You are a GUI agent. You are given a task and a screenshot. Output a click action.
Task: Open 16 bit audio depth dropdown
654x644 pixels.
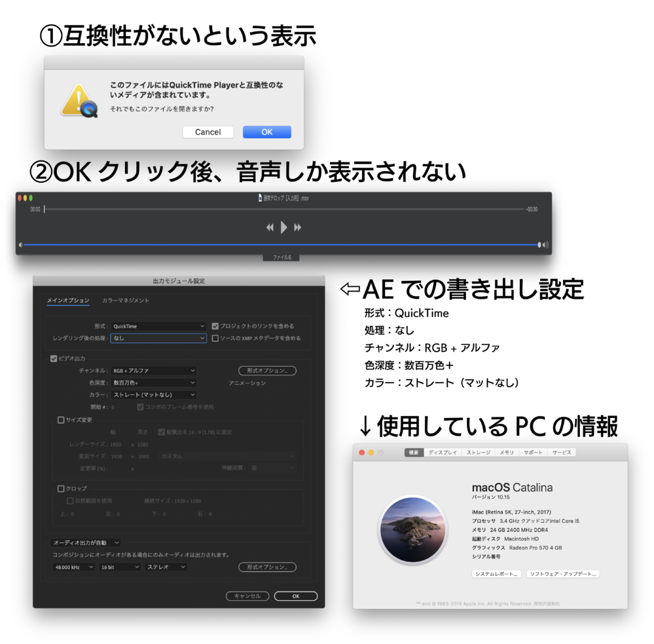pos(120,567)
